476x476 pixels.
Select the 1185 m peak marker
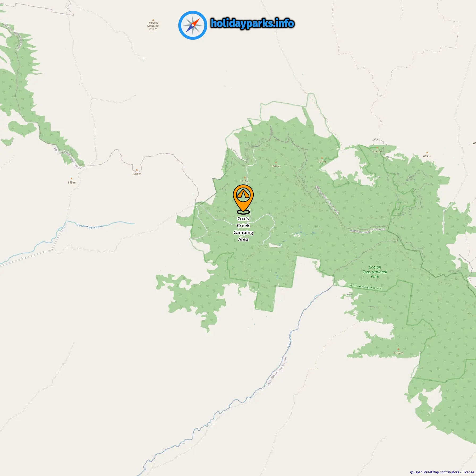(x=398, y=349)
